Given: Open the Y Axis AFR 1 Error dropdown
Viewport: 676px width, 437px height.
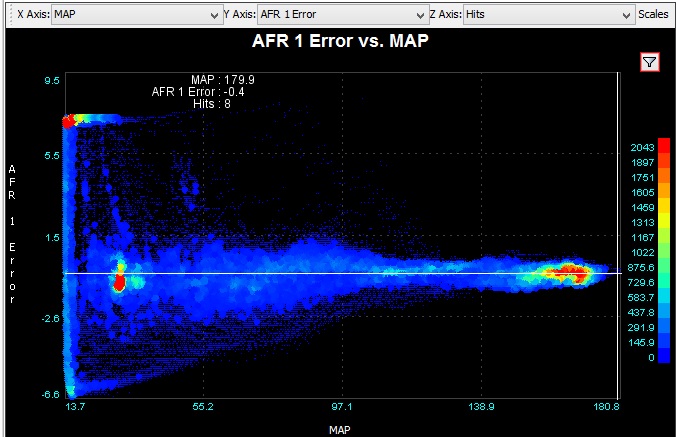Looking at the screenshot, I should pyautogui.click(x=343, y=15).
